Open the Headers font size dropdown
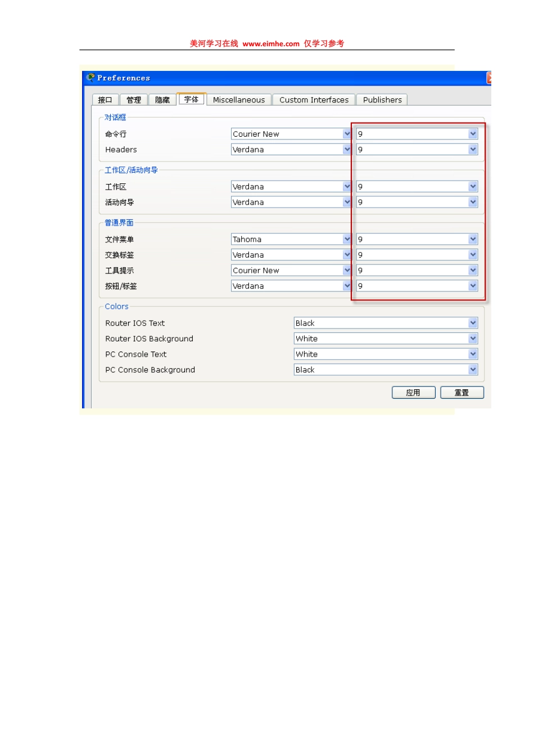Image resolution: width=534 pixels, height=756 pixels. tap(473, 149)
